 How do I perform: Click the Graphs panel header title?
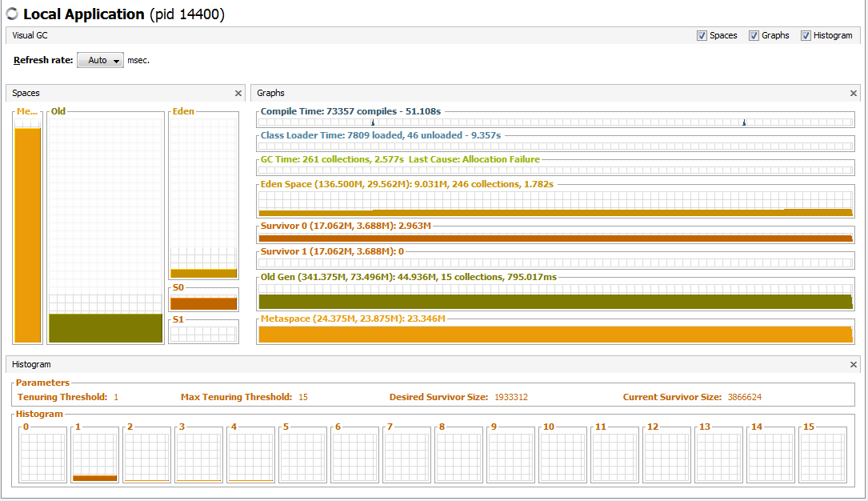tap(270, 93)
